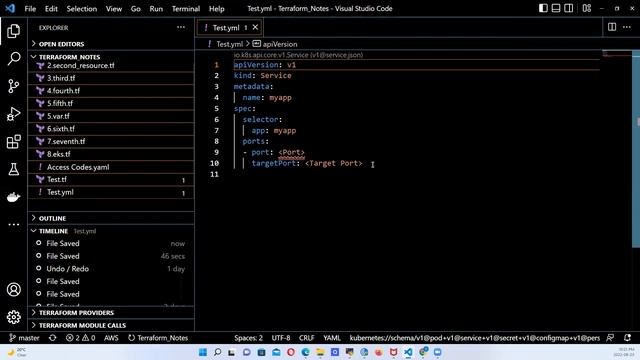Open the Run menu
640x360 pixels.
tap(156, 9)
